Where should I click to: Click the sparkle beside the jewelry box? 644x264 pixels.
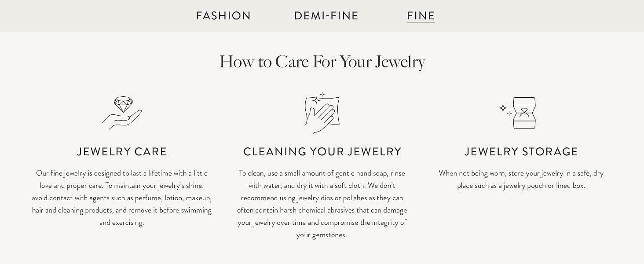[x=502, y=108]
